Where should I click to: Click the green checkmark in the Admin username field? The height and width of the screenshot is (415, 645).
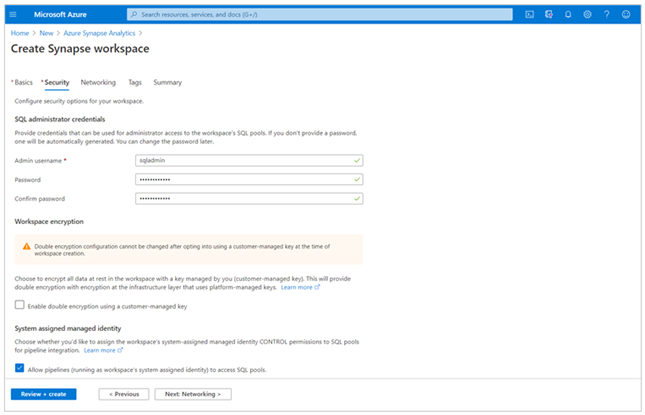(357, 160)
